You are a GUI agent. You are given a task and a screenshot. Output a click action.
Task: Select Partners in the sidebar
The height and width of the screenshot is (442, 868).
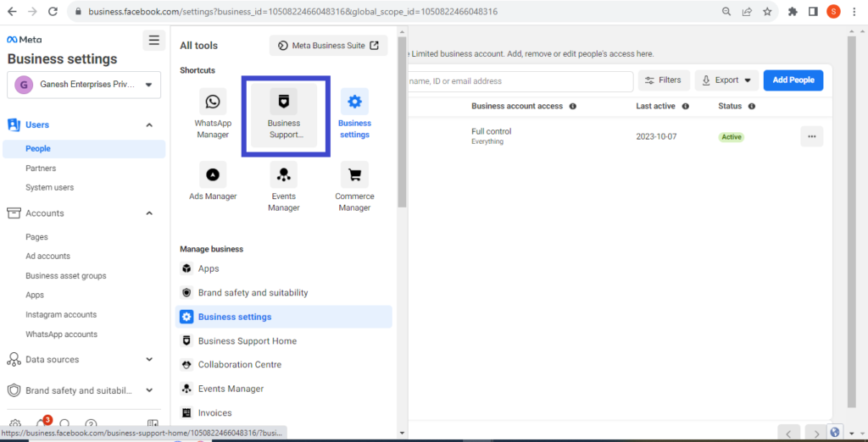pyautogui.click(x=41, y=169)
